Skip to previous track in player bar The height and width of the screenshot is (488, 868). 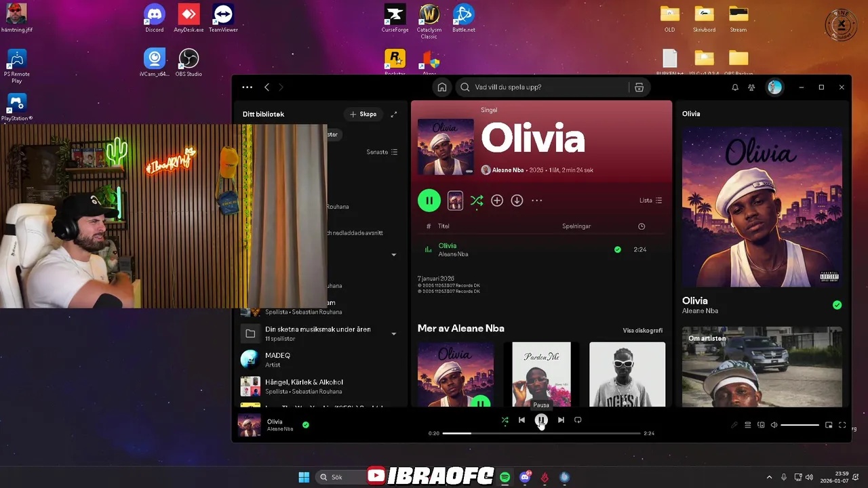(x=521, y=420)
